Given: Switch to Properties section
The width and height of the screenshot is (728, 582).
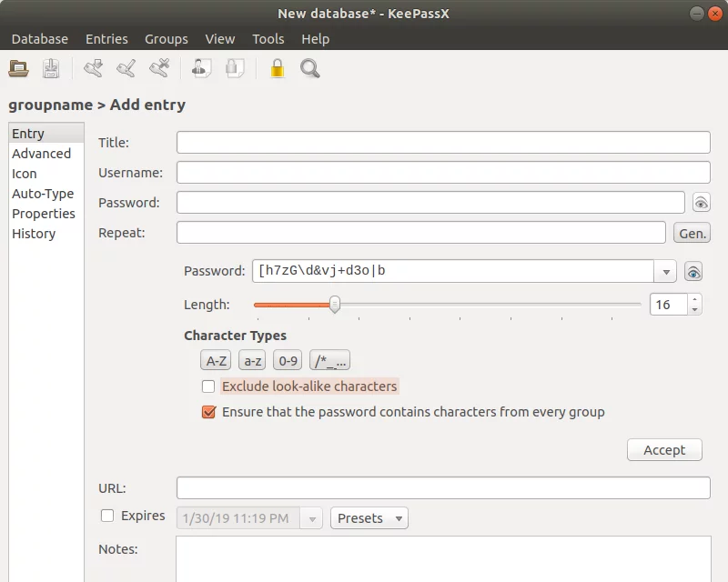Looking at the screenshot, I should 46,214.
